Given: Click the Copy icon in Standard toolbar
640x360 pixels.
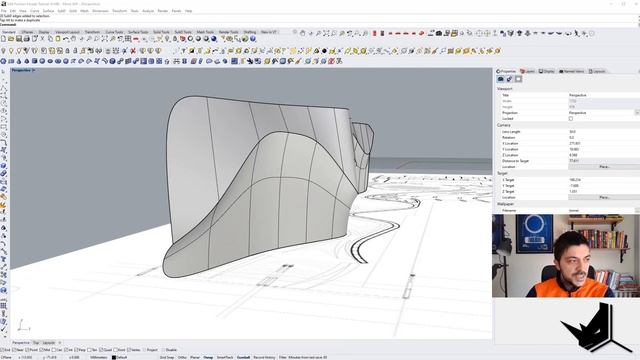Looking at the screenshot, I should point(50,39).
